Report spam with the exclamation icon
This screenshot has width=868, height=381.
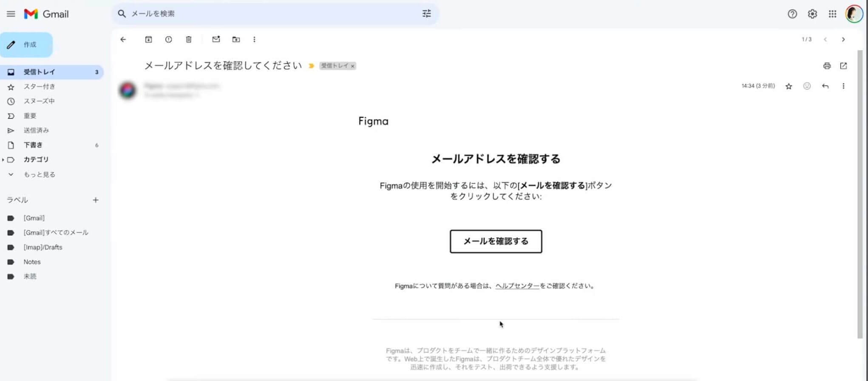pos(169,40)
